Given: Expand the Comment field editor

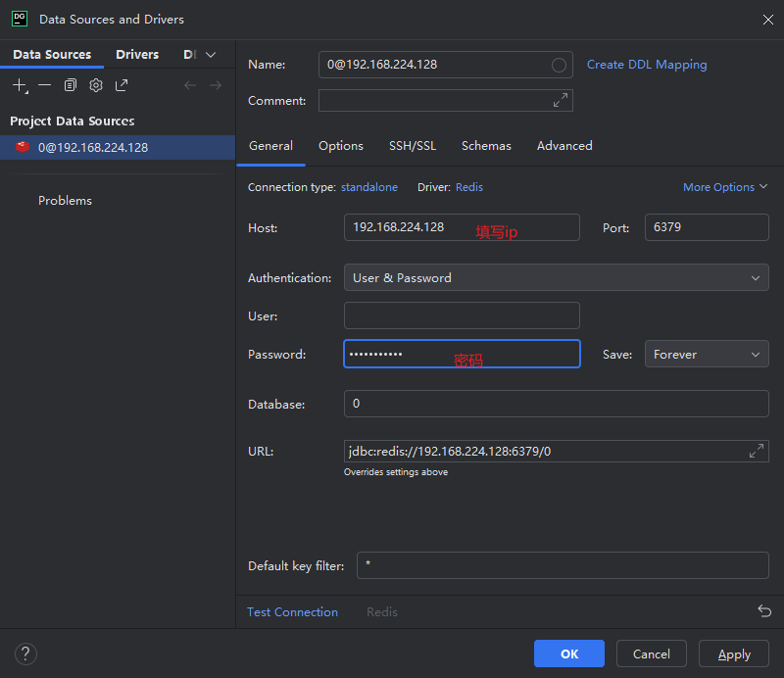Looking at the screenshot, I should (560, 100).
